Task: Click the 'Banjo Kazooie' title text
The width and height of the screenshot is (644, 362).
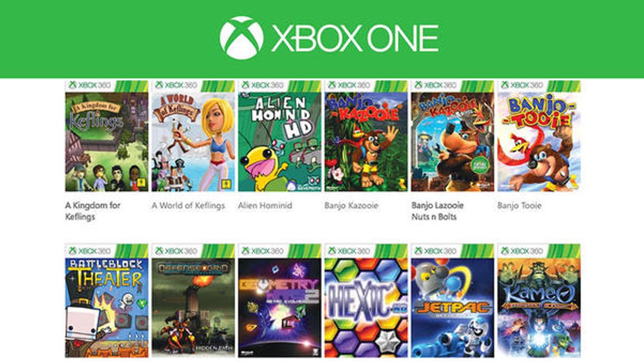Action: tap(352, 206)
